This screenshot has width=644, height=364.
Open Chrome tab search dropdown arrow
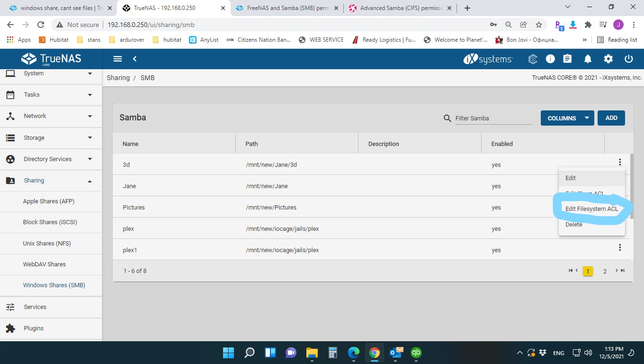(x=568, y=8)
